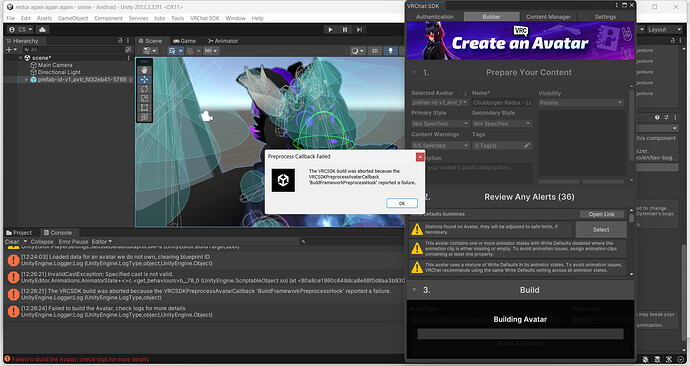Click the plus create object button in Hierarchy
The image size is (690, 366).
tap(11, 50)
